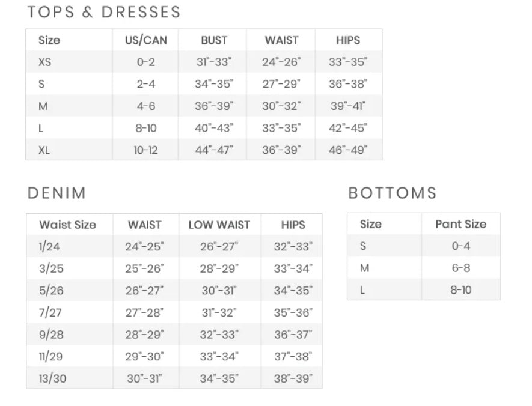Click the BUST column header
The height and width of the screenshot is (406, 532).
(x=214, y=40)
